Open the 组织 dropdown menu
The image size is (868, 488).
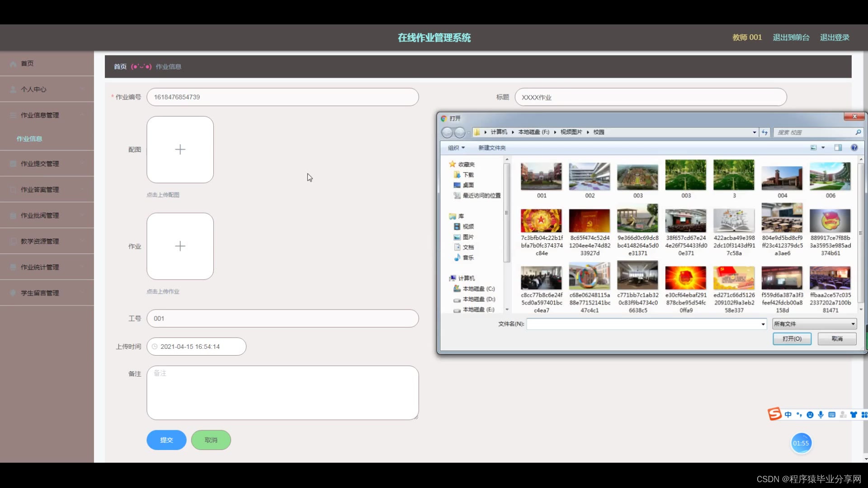(x=456, y=148)
